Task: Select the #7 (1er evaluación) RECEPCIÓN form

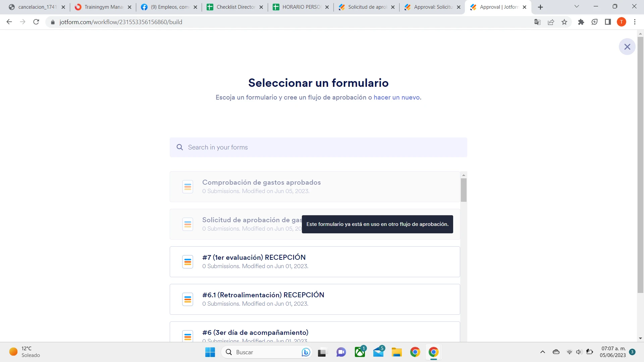Action: point(315,261)
